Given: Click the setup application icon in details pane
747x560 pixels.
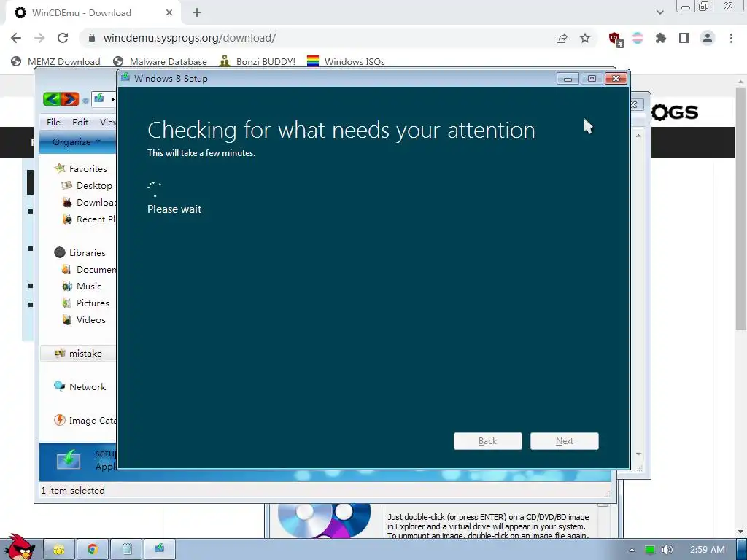Looking at the screenshot, I should click(69, 461).
